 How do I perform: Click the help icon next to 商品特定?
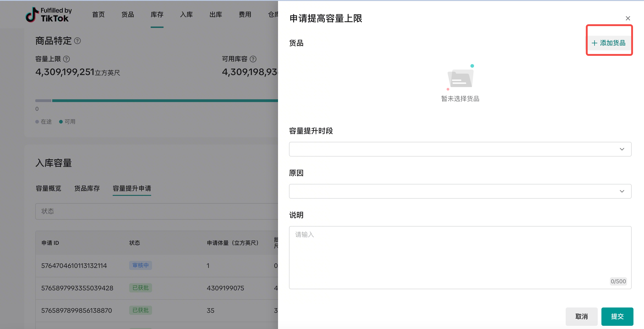[x=77, y=41]
